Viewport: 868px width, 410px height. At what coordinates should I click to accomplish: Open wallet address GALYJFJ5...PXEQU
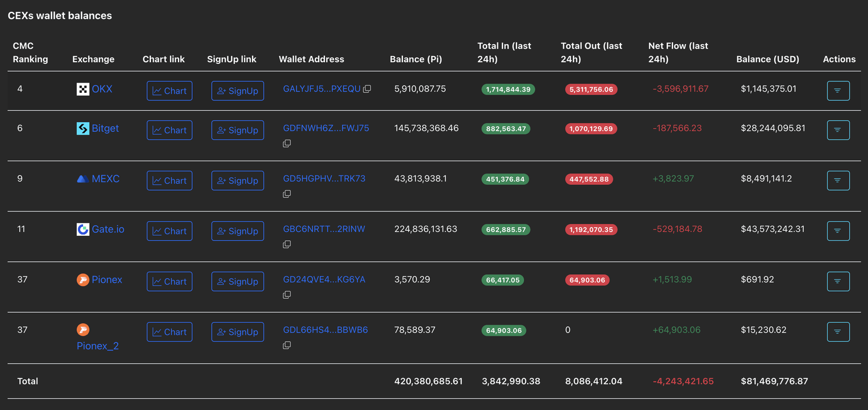(321, 89)
